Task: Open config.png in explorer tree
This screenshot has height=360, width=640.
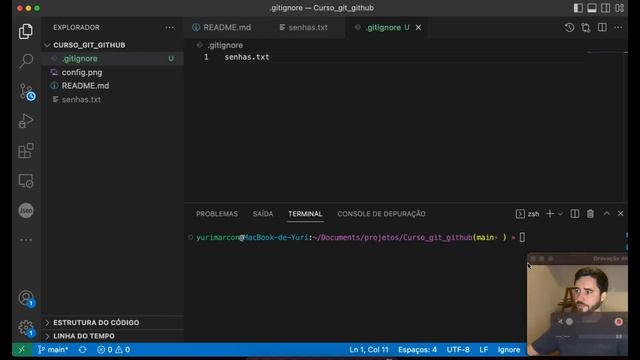Action: (113, 72)
